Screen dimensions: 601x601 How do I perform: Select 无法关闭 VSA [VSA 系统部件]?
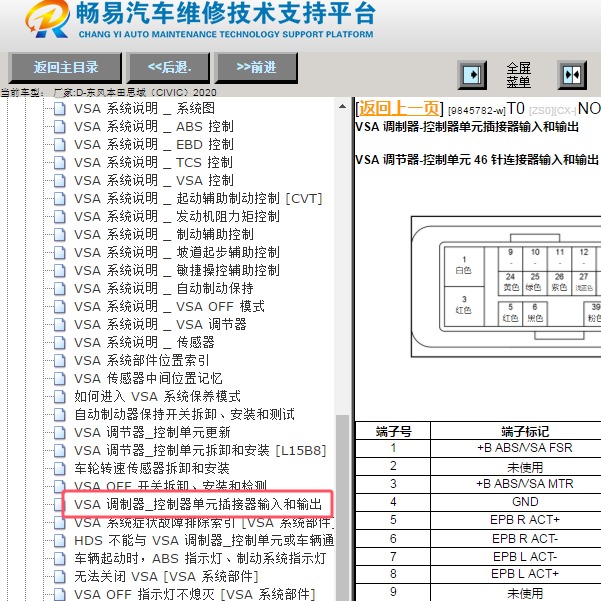(166, 577)
